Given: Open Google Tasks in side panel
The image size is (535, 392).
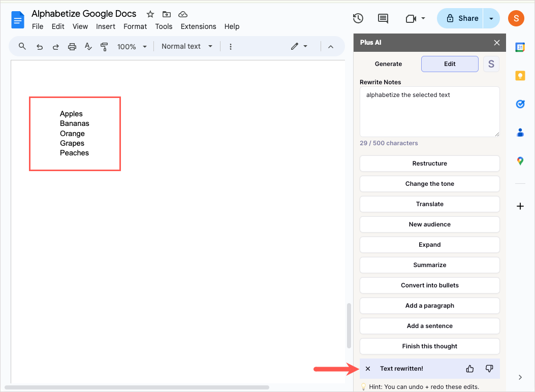Looking at the screenshot, I should [x=520, y=104].
